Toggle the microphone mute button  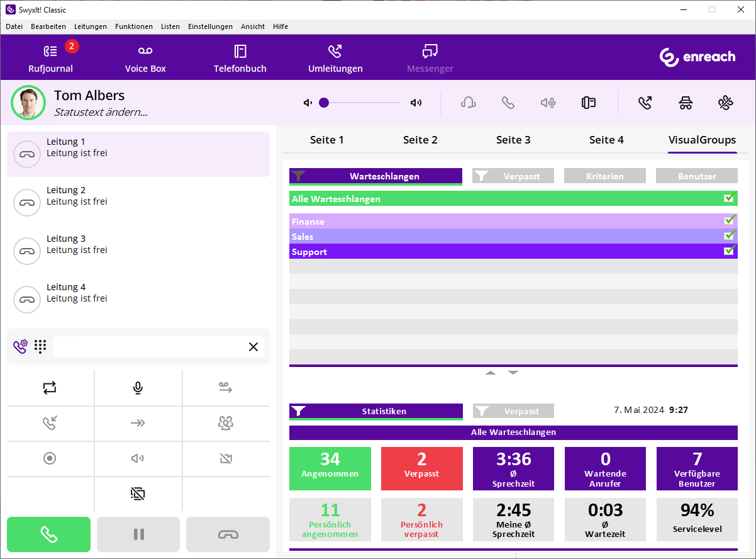[138, 388]
